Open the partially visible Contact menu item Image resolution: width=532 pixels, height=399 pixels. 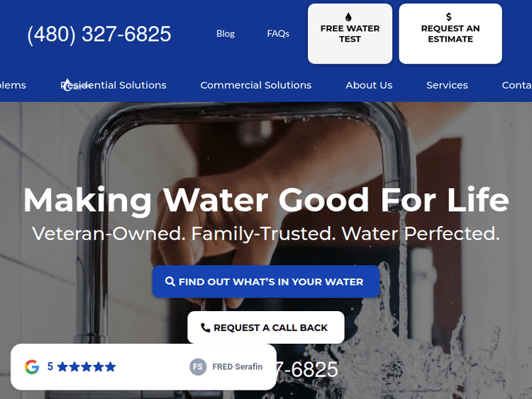[x=516, y=85]
